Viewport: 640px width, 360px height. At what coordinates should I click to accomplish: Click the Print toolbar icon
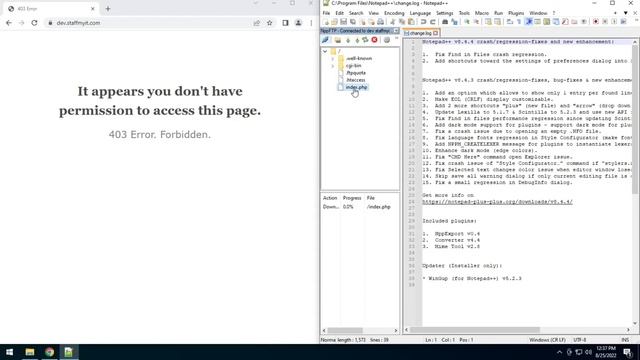click(x=380, y=22)
